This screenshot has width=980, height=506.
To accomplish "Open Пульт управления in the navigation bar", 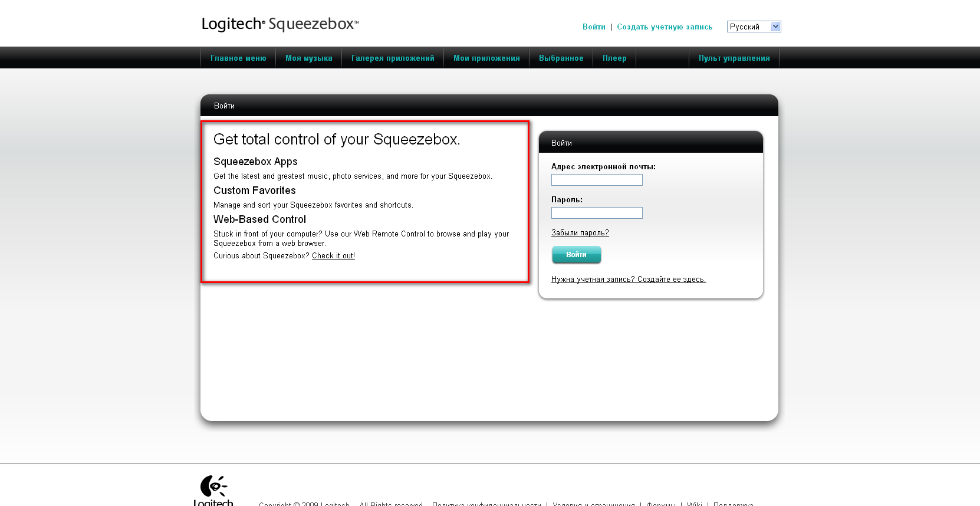I will 734,58.
